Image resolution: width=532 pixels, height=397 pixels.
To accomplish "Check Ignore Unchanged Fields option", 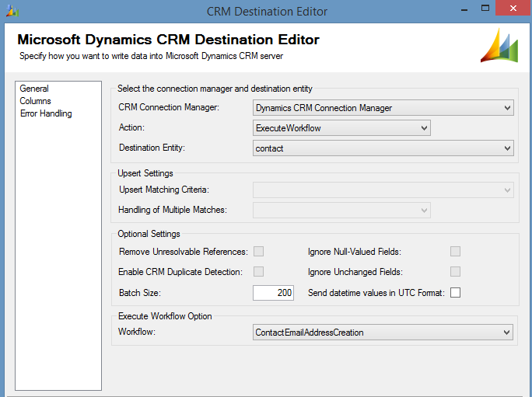I will pos(456,271).
